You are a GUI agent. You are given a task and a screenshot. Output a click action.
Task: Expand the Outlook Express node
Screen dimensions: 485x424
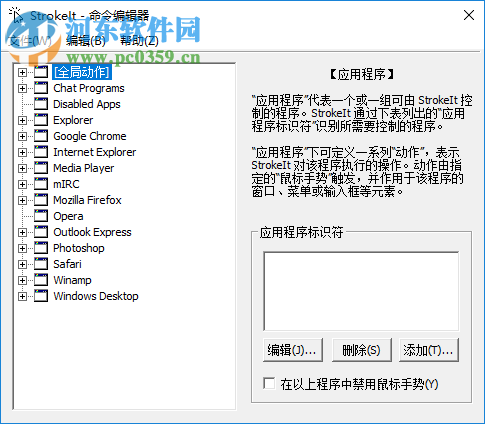pos(22,232)
